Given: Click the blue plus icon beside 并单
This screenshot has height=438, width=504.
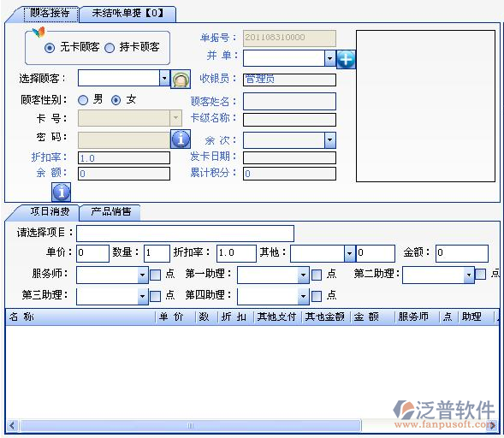Looking at the screenshot, I should coord(346,59).
